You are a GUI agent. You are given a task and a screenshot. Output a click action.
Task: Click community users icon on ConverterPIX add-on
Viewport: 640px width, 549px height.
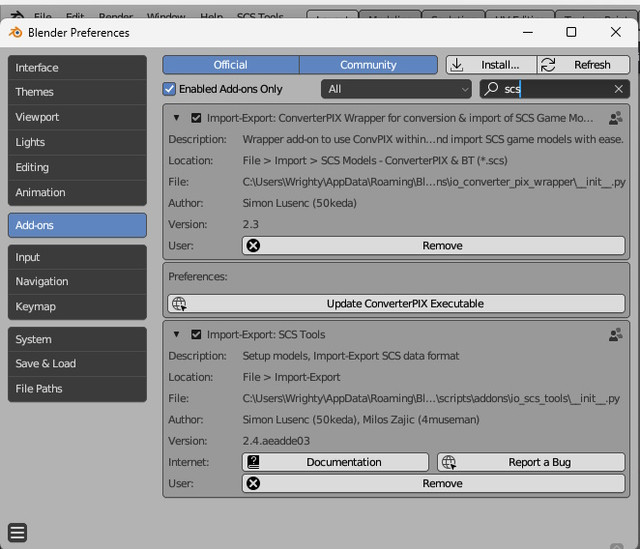(x=615, y=118)
